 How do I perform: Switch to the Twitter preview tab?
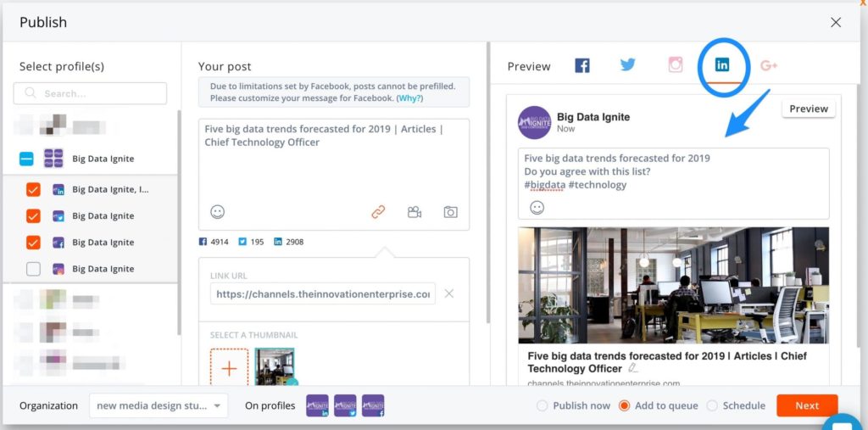pos(628,65)
